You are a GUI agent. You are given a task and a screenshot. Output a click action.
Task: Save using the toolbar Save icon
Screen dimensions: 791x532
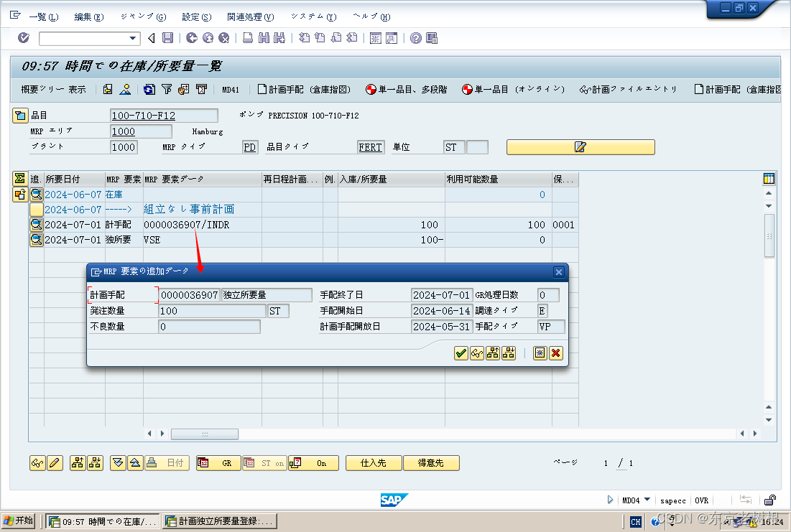pyautogui.click(x=167, y=38)
